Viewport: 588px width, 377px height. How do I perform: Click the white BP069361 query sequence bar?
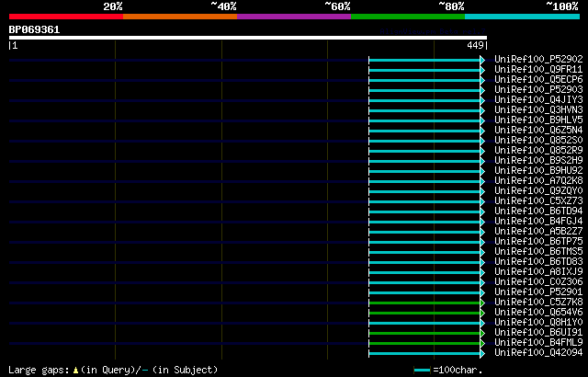(248, 38)
